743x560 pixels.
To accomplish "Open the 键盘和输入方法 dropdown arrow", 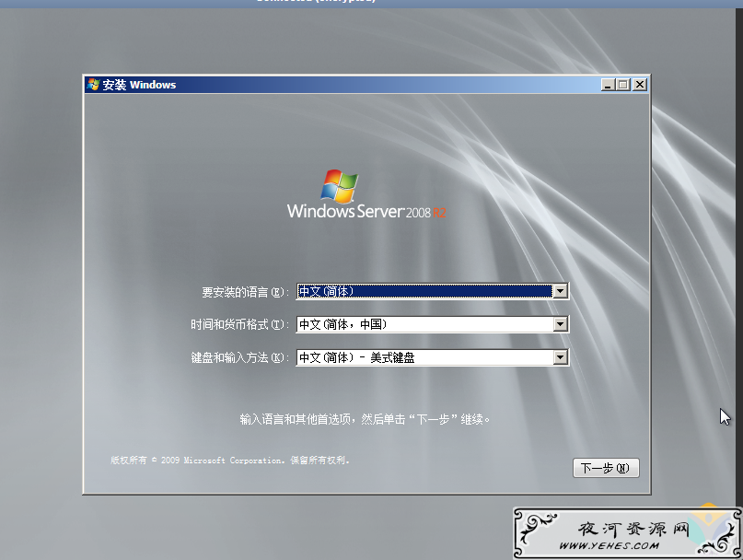I will point(561,357).
